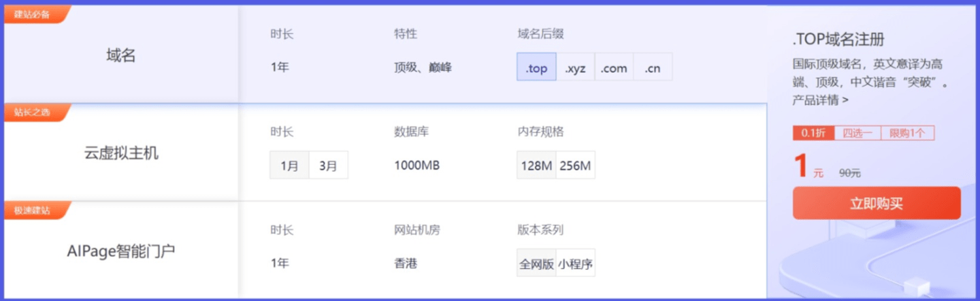Select 1月 duration for cloud virtual host
The width and height of the screenshot is (980, 301).
coord(290,165)
